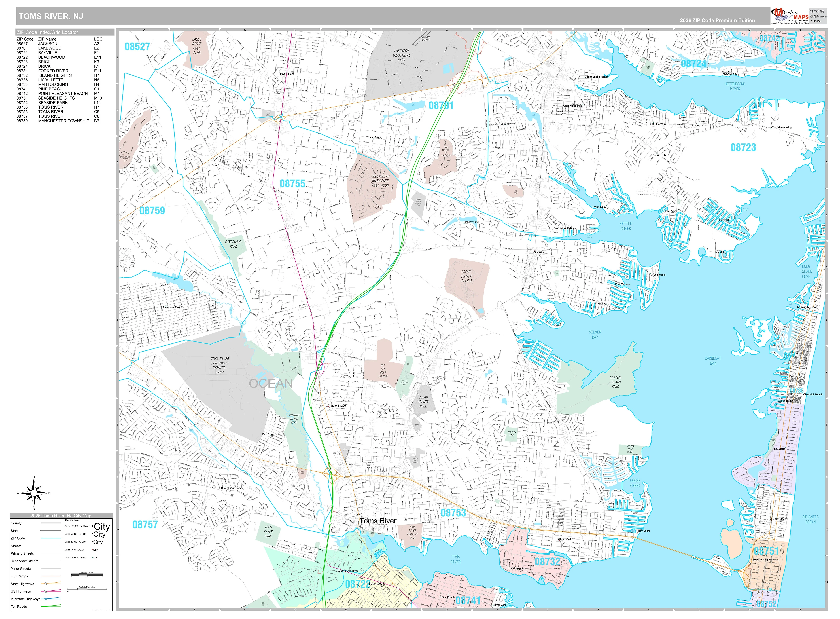Screen dimensions: 840x619
Task: Click the RIVERWOOD PARK label
Action: pyautogui.click(x=233, y=244)
